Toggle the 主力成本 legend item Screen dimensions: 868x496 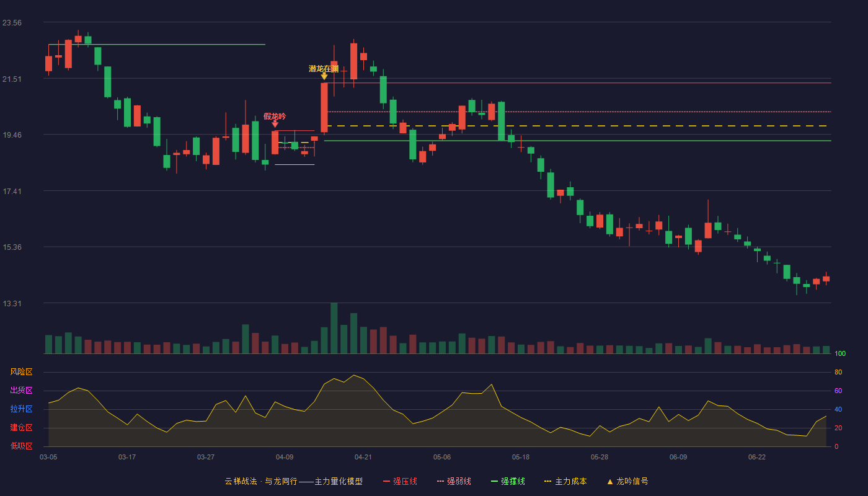(x=565, y=481)
